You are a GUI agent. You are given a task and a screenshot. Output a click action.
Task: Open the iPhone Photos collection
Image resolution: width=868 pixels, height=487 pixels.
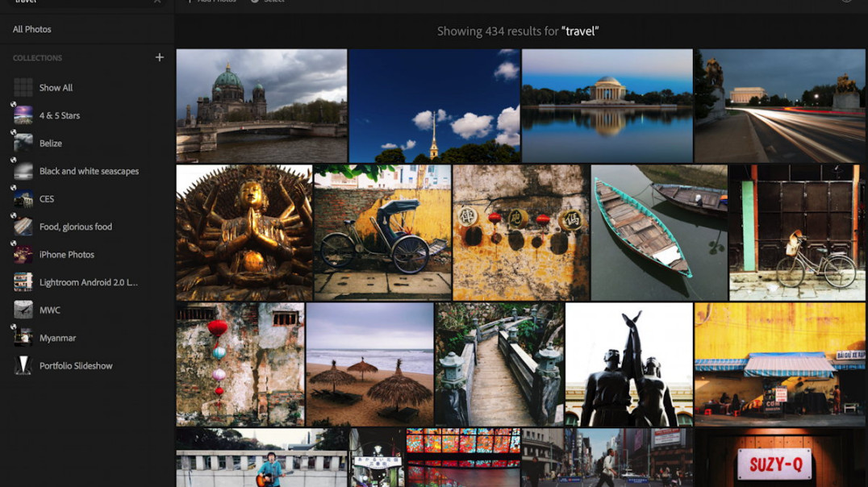(x=66, y=255)
